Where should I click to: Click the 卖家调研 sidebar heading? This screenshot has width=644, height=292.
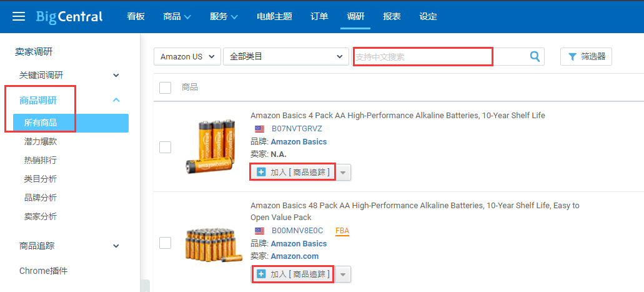click(34, 51)
